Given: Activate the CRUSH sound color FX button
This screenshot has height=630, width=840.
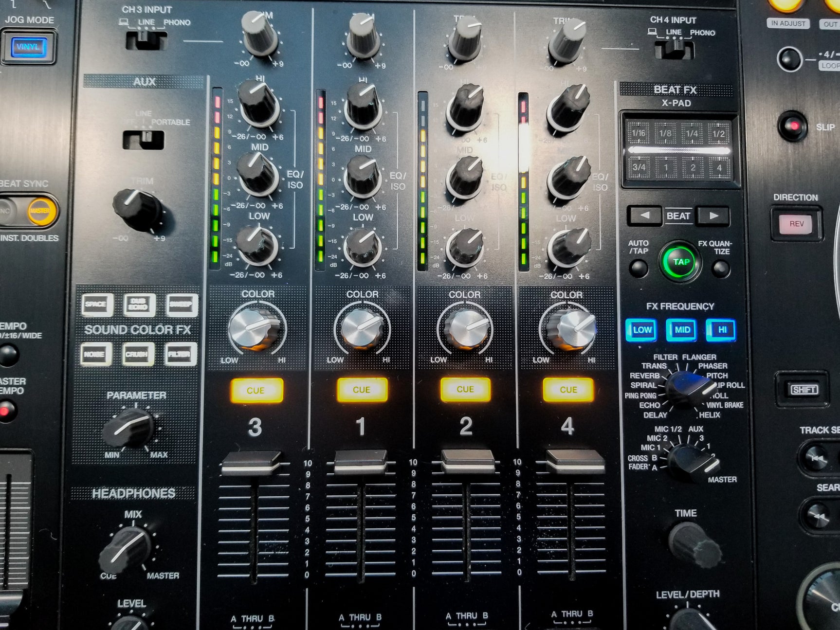Looking at the screenshot, I should pos(138,354).
